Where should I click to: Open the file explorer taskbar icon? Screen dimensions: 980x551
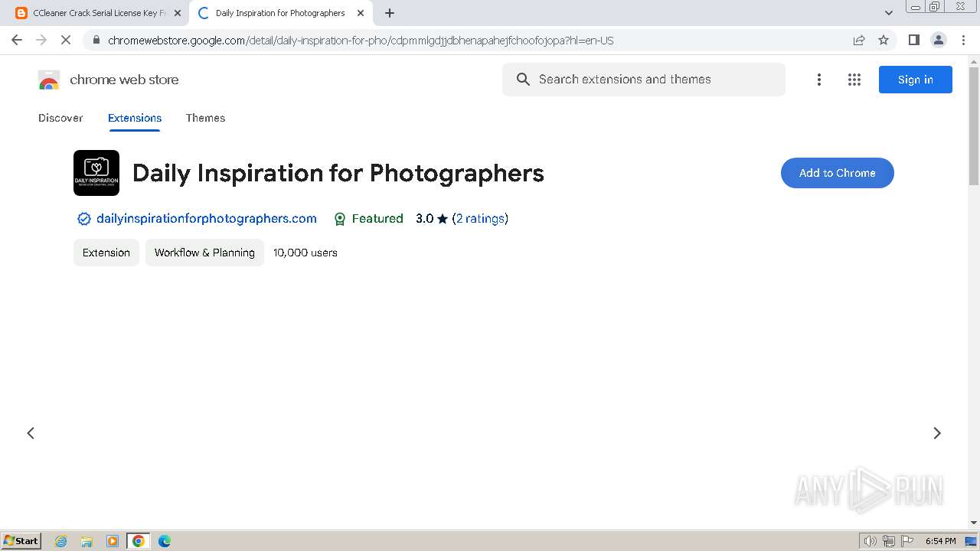pyautogui.click(x=87, y=541)
